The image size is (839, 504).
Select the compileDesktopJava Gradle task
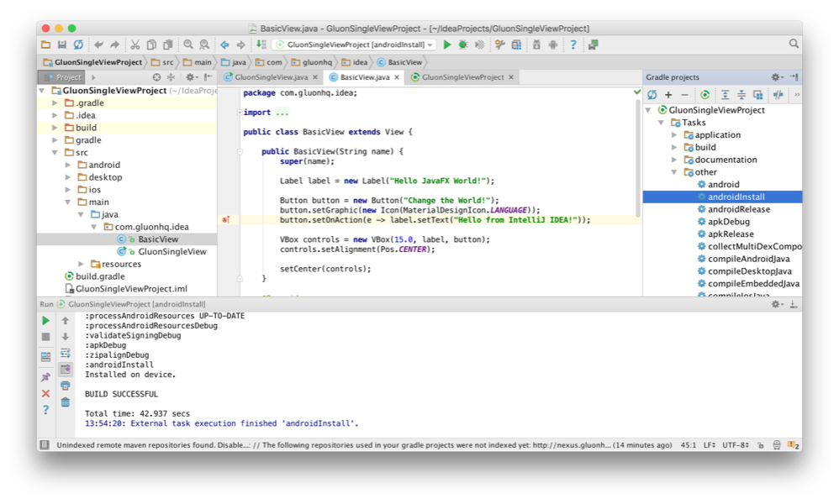point(749,271)
